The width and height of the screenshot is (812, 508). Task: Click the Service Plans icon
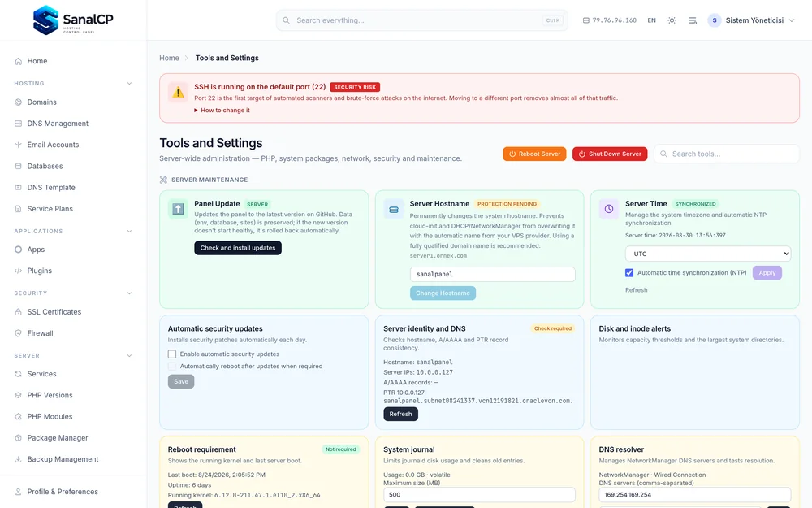[x=18, y=208]
